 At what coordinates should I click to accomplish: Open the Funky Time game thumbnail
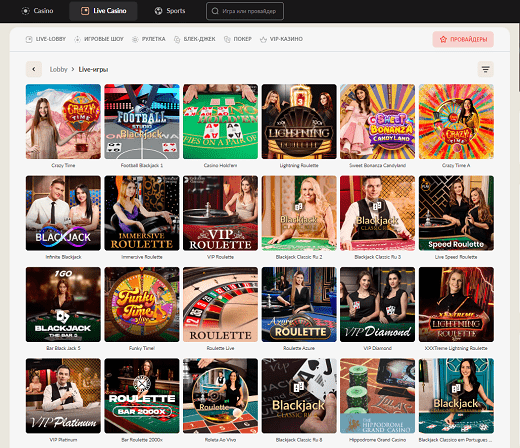pyautogui.click(x=142, y=304)
